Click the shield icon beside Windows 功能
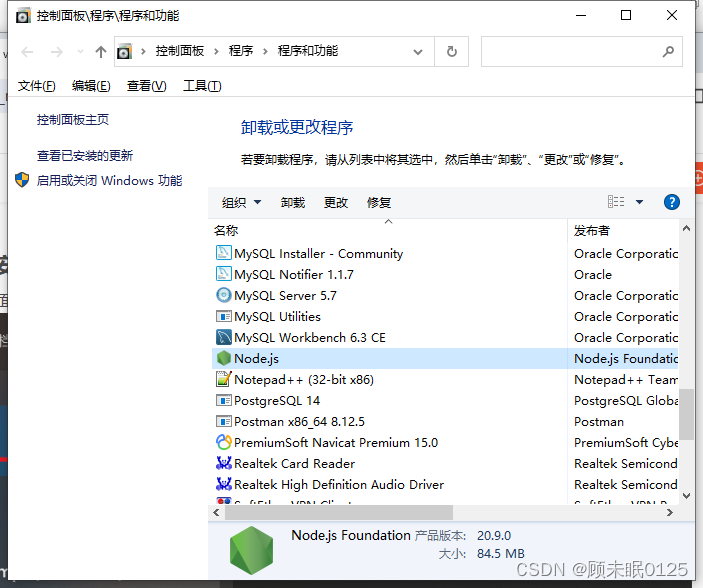The height and width of the screenshot is (588, 703). coord(22,180)
